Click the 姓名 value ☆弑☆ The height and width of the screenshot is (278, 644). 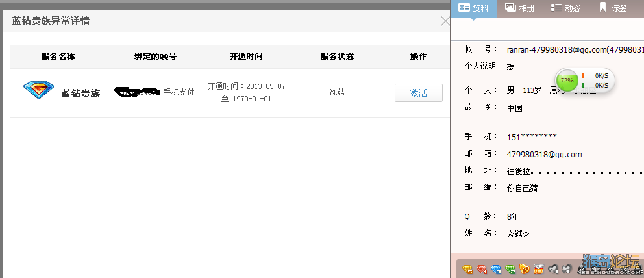tap(518, 234)
